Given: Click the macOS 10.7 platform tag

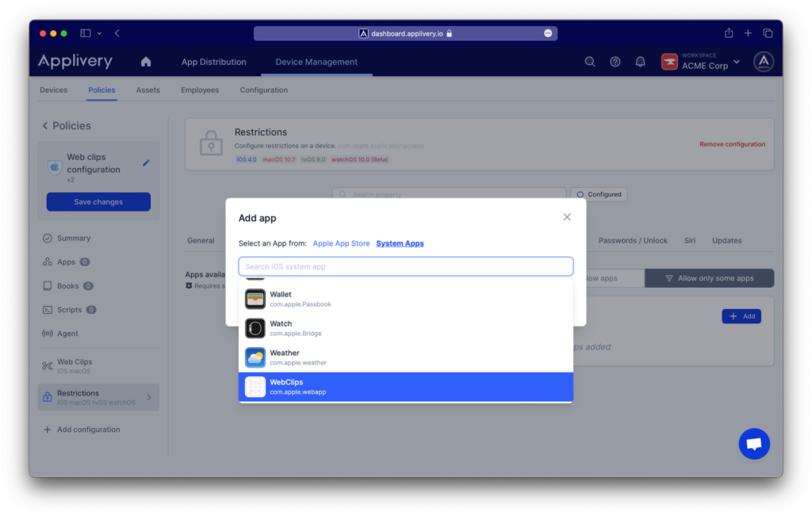Looking at the screenshot, I should [x=278, y=159].
